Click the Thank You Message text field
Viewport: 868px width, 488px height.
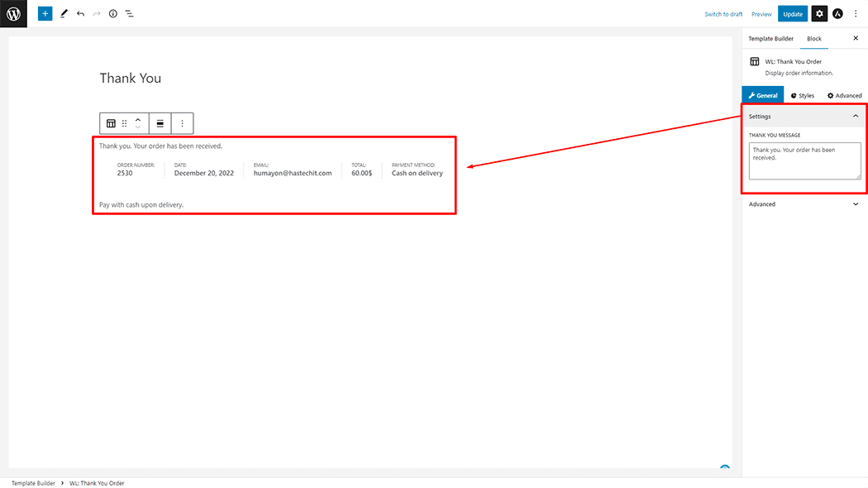tap(804, 160)
